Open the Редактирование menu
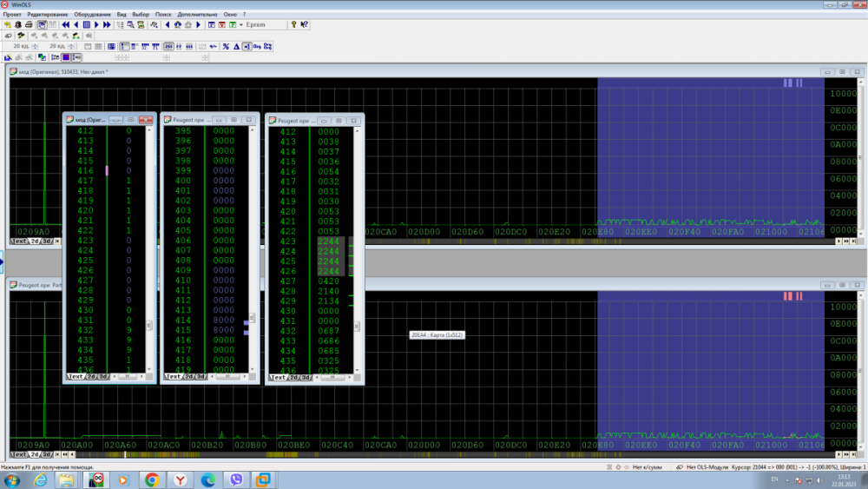 (48, 15)
